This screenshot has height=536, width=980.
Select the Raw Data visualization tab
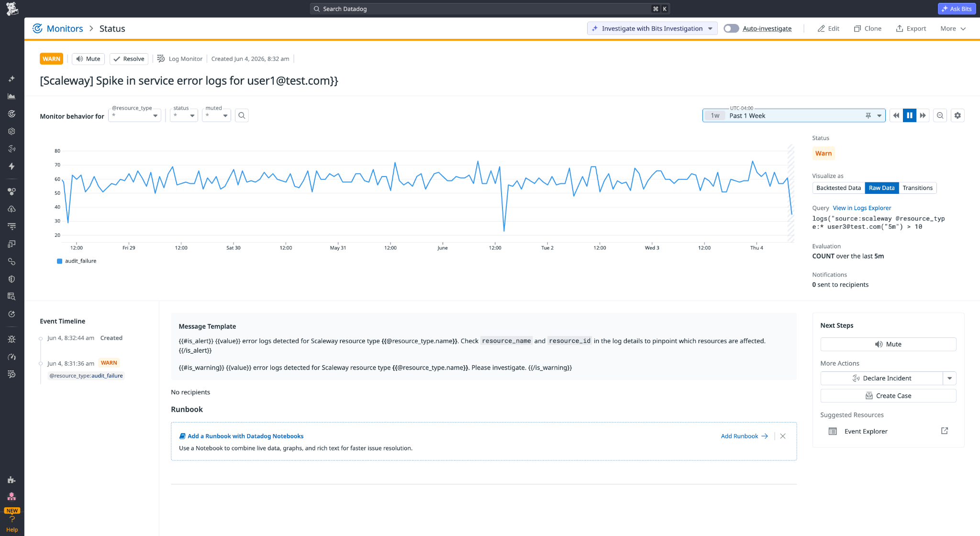(x=881, y=188)
